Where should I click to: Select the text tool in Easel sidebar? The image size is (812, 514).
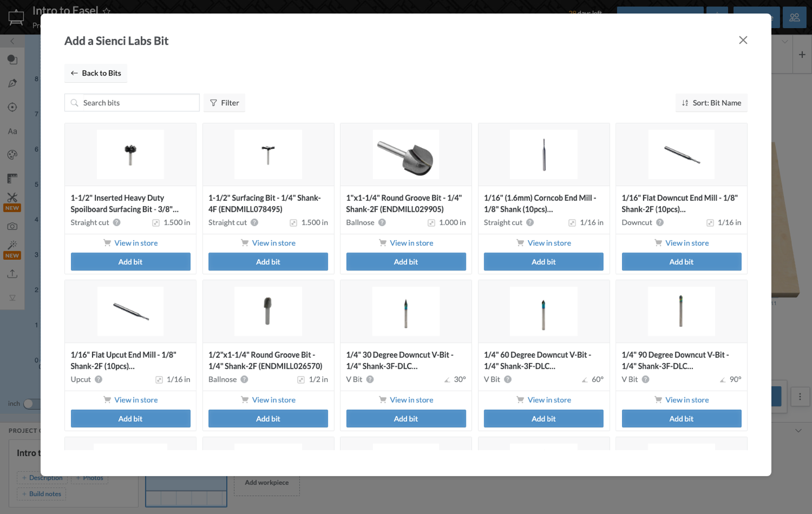click(x=12, y=131)
